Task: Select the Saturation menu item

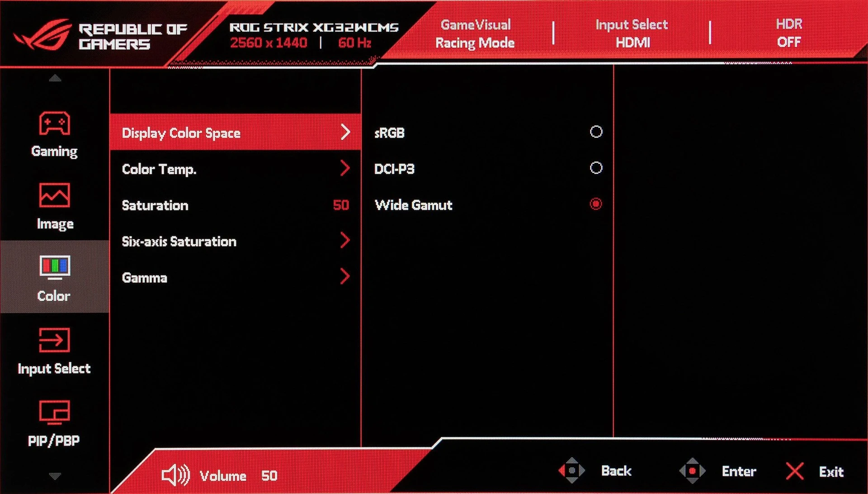Action: click(x=236, y=205)
